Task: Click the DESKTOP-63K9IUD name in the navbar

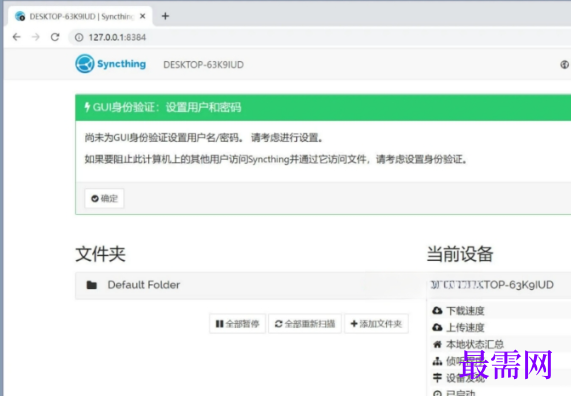Action: coord(204,65)
